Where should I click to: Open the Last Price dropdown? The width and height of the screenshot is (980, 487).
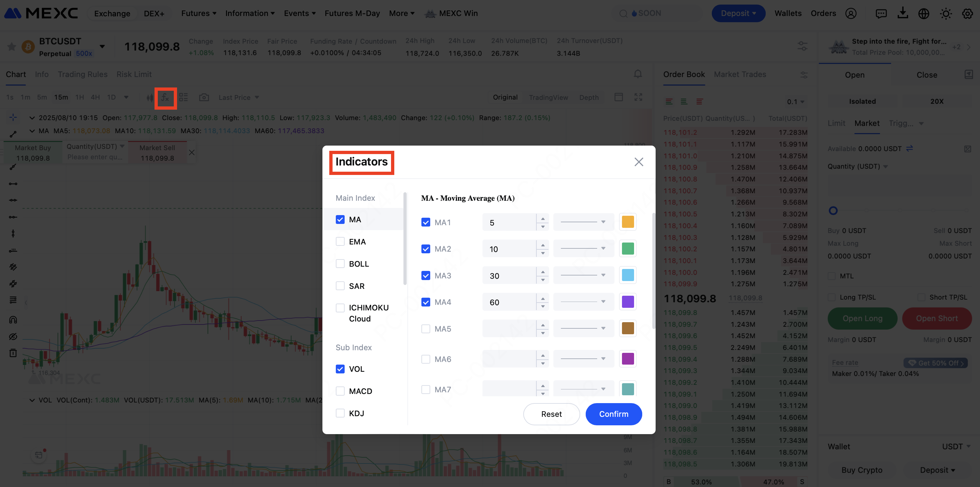point(238,98)
